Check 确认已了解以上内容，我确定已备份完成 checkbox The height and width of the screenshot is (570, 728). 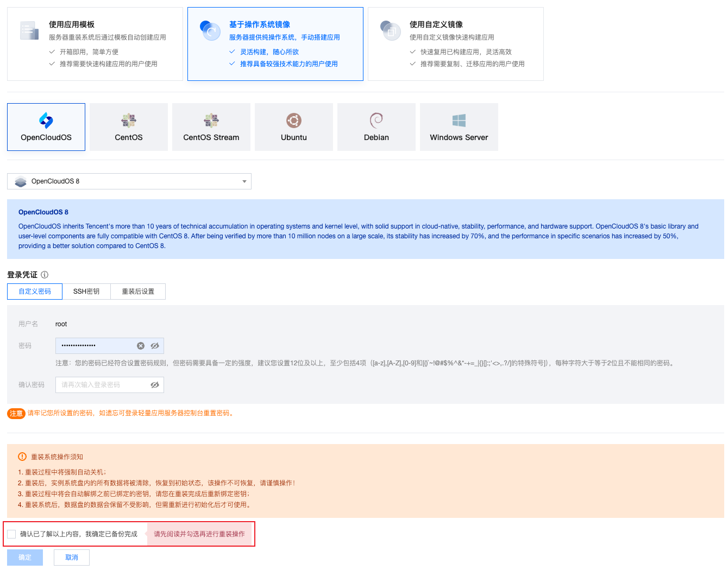coord(11,534)
